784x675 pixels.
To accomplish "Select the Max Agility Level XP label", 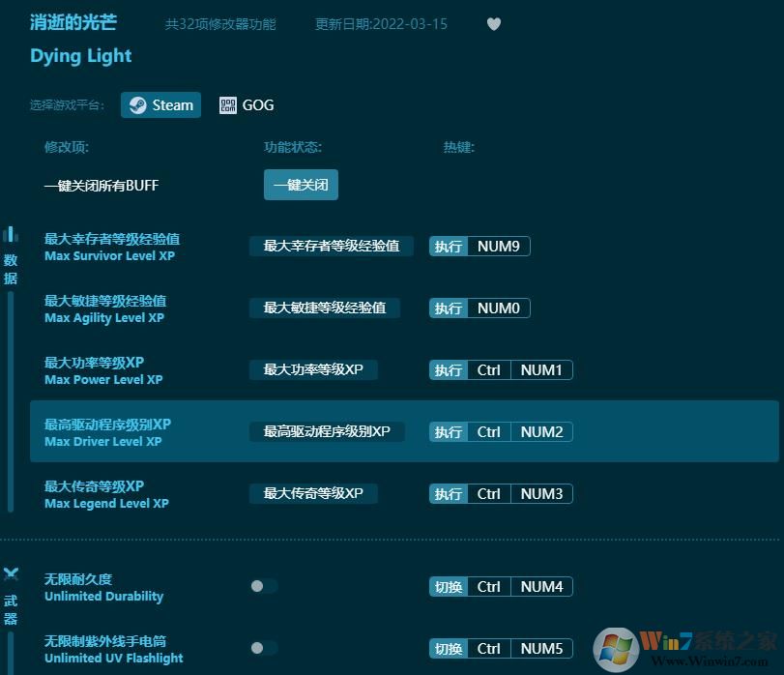I will coord(104,318).
